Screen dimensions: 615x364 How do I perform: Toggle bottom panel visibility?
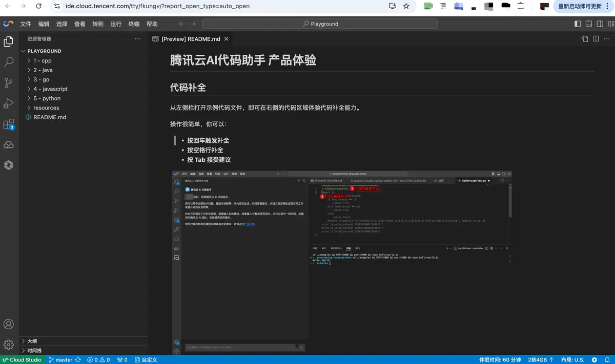pyautogui.click(x=588, y=24)
